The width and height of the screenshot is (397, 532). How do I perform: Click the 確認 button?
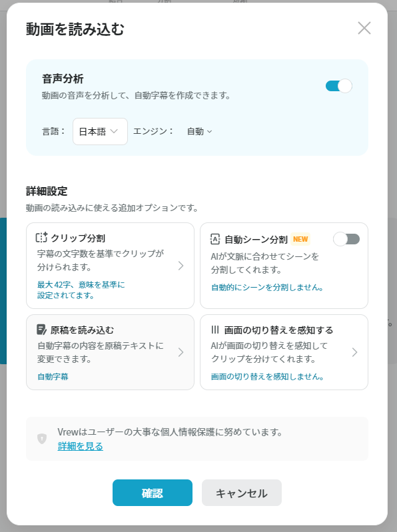pyautogui.click(x=153, y=493)
